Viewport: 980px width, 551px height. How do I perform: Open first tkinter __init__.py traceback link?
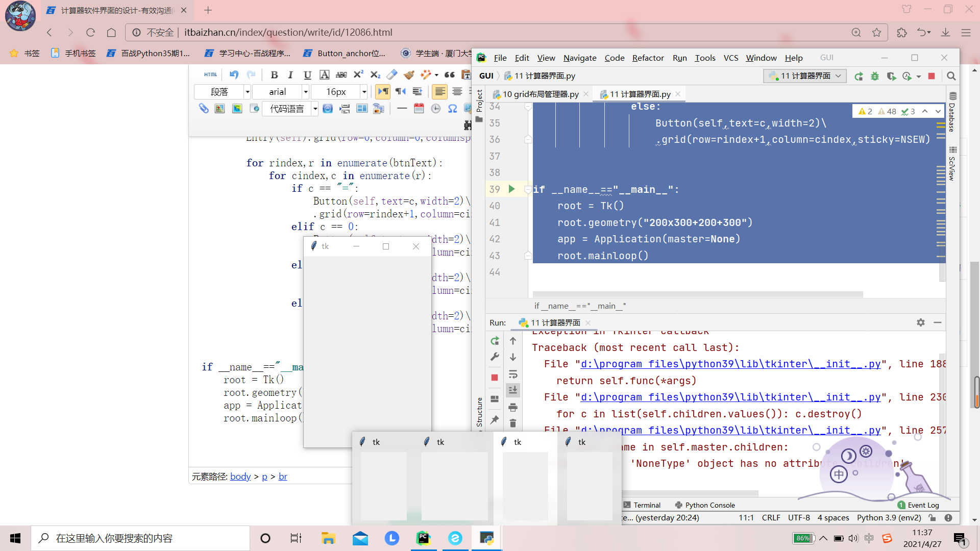(x=731, y=364)
